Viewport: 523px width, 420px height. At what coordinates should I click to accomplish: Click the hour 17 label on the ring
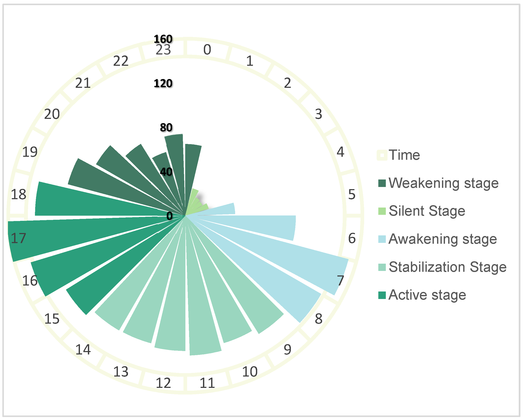[18, 238]
